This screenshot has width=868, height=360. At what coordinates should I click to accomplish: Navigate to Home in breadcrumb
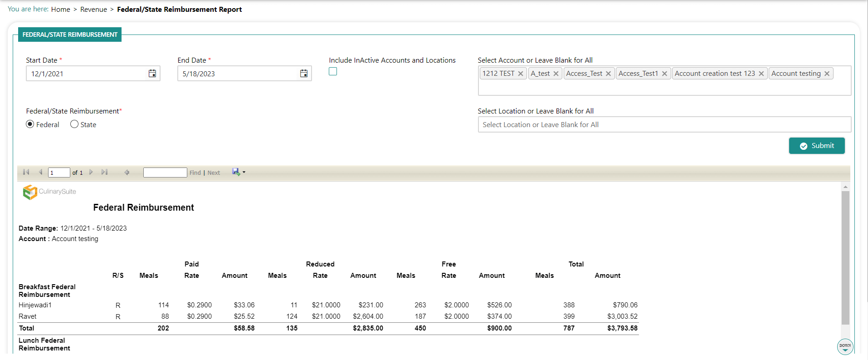[60, 10]
